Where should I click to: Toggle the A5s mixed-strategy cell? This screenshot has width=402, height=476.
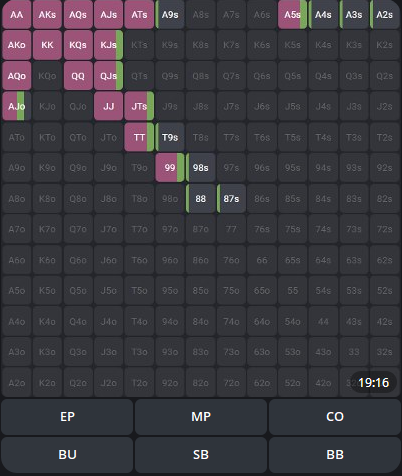[x=292, y=15]
